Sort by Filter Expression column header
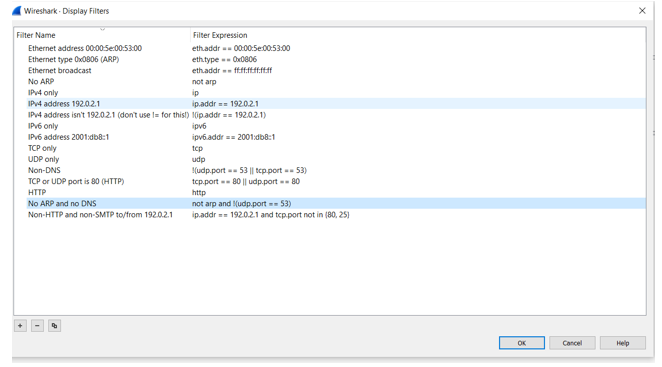Viewport: 662px width, 367px height. click(220, 35)
